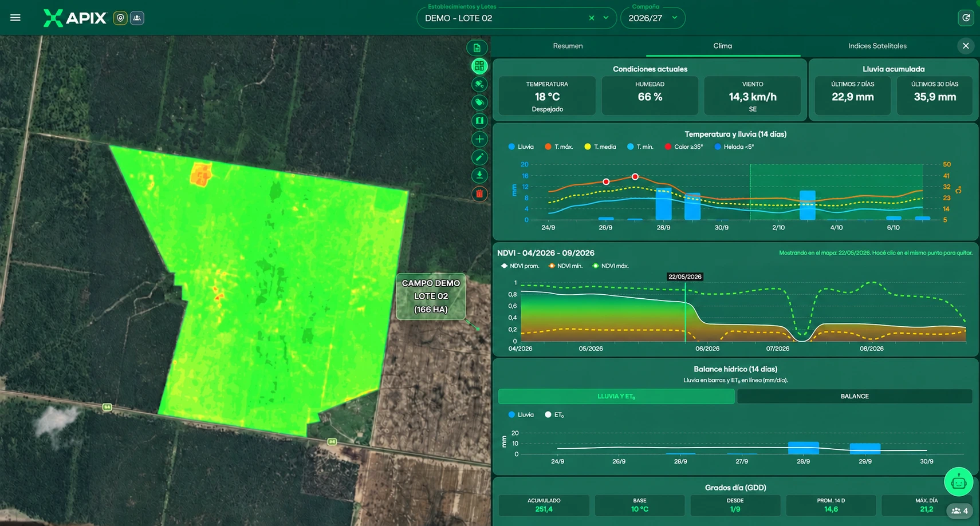Toggle the T. máx. legend series
The image size is (980, 526).
[x=558, y=147]
